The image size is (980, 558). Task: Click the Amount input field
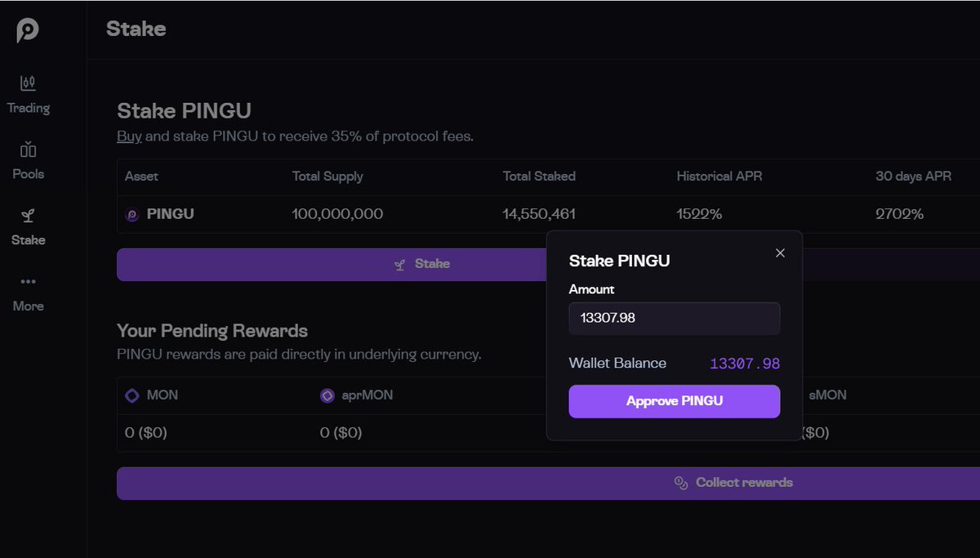(675, 318)
